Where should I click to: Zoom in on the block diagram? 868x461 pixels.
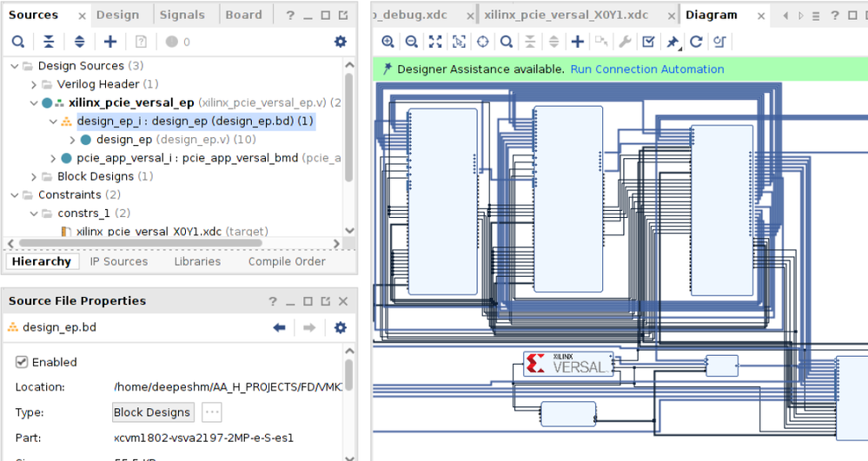click(388, 42)
